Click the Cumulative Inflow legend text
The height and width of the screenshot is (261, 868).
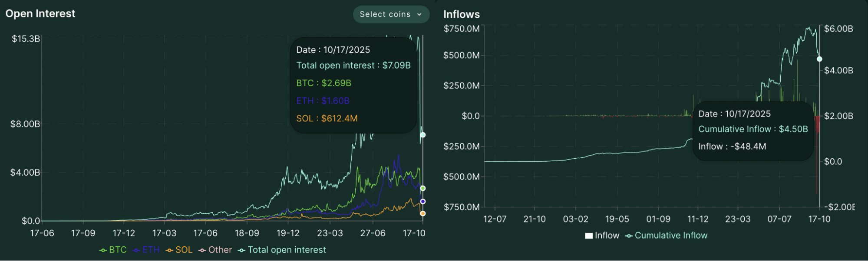pos(671,235)
